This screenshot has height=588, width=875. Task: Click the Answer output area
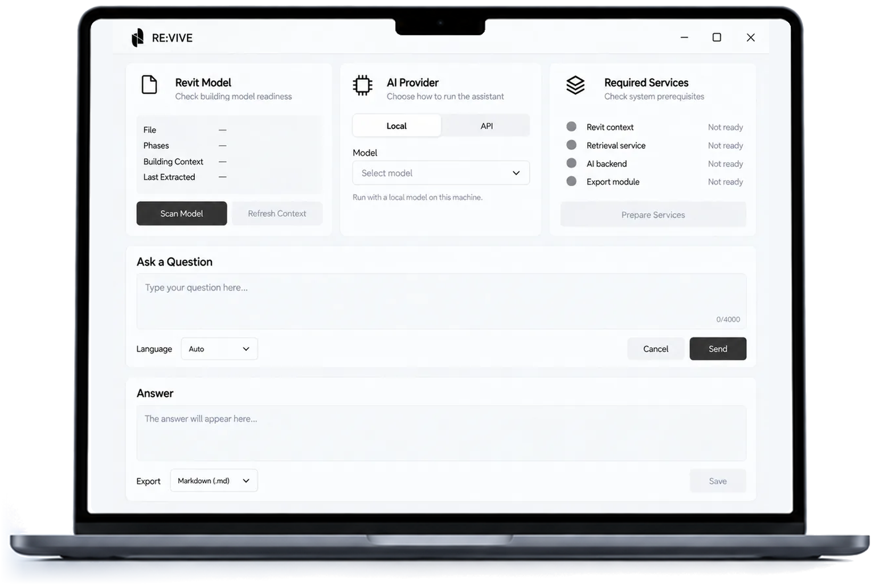pyautogui.click(x=441, y=433)
